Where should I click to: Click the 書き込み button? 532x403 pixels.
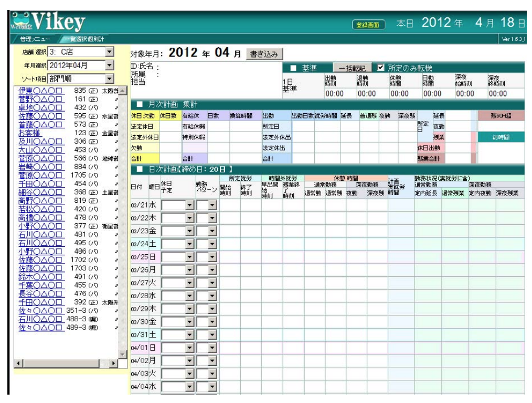(265, 54)
